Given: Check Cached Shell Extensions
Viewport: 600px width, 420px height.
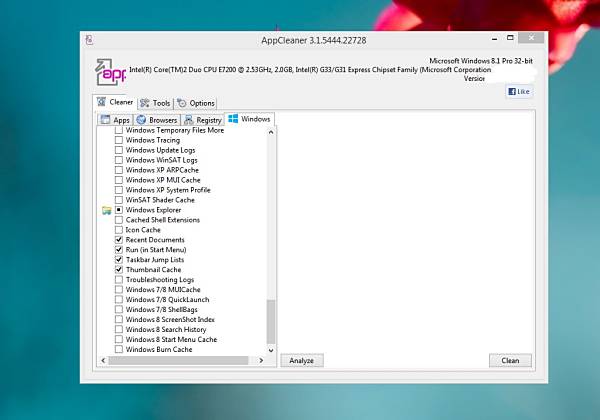Looking at the screenshot, I should [119, 220].
